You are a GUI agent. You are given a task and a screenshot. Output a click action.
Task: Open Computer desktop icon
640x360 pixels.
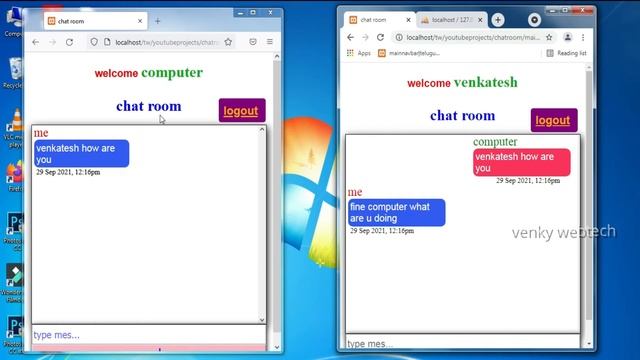point(14,21)
